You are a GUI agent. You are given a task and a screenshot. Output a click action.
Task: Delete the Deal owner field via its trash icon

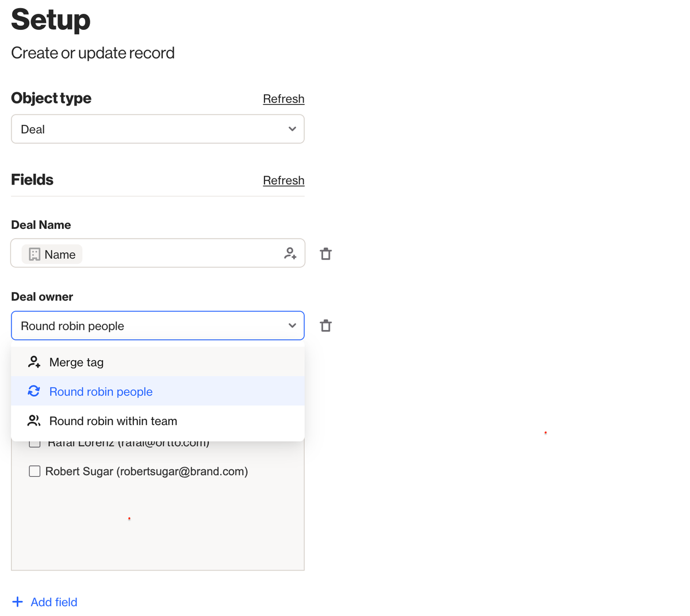pyautogui.click(x=325, y=325)
